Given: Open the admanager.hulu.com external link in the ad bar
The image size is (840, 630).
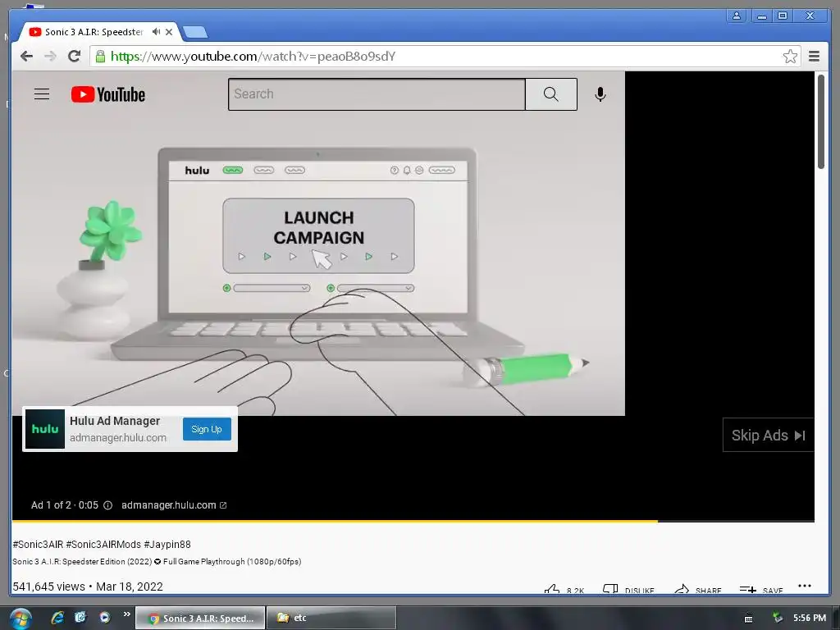Looking at the screenshot, I should (x=174, y=505).
